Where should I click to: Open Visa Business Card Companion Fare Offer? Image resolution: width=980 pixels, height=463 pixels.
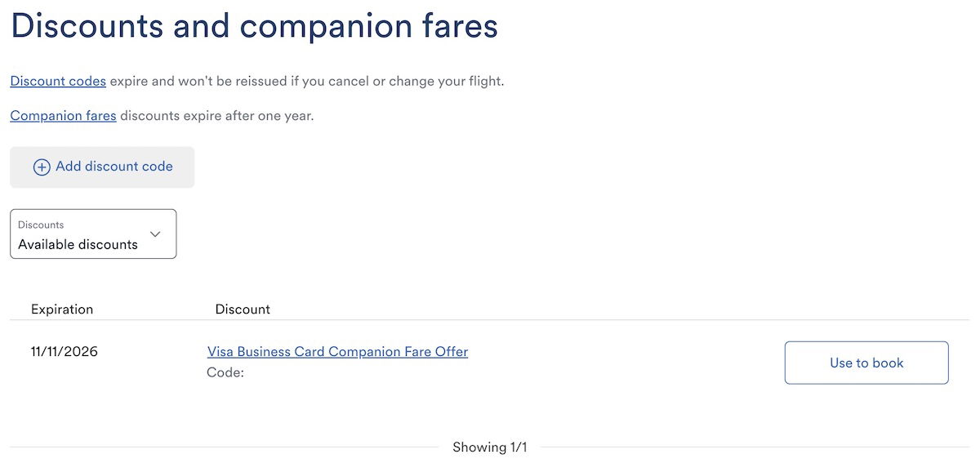tap(337, 352)
